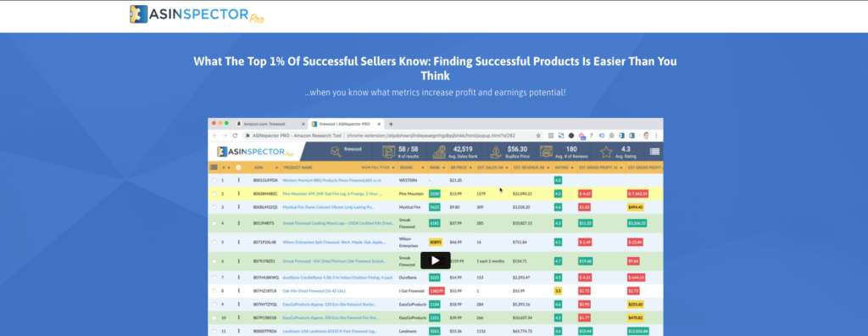The height and width of the screenshot is (336, 868).
Task: Open the three-dot options for row 8
Action: pos(238,290)
